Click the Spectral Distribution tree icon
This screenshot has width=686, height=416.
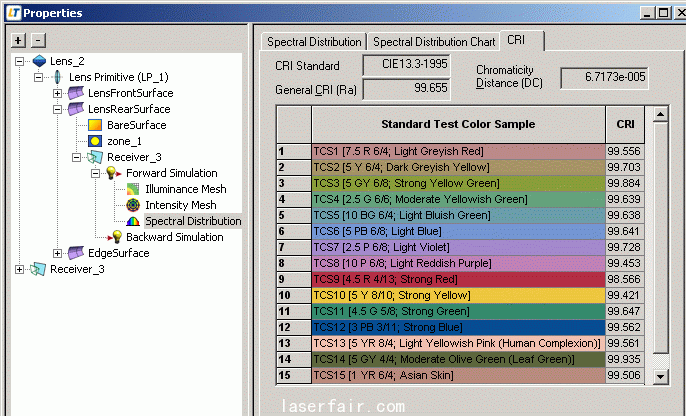pyautogui.click(x=133, y=221)
